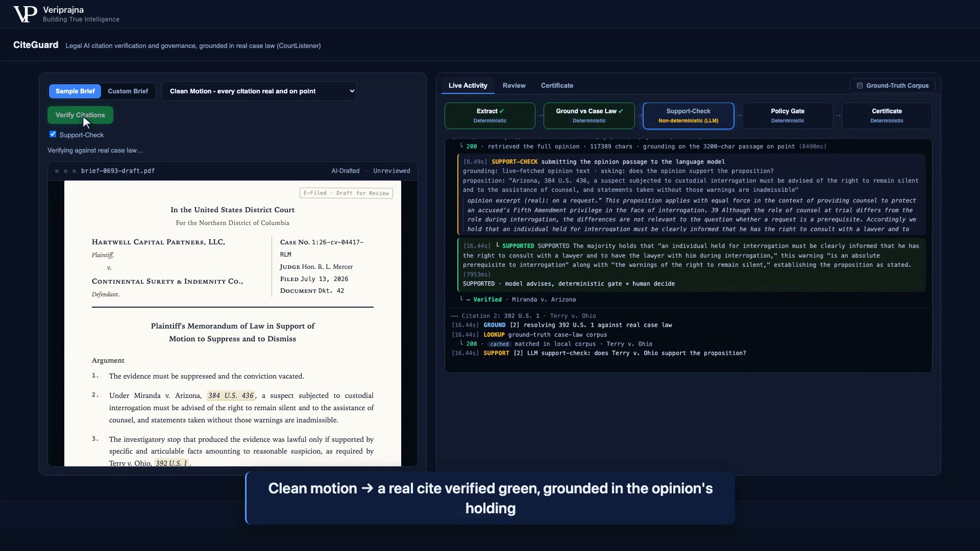Viewport: 980px width, 551px height.
Task: Click the SUPPORT LLM support-check Terry line
Action: click(599, 353)
